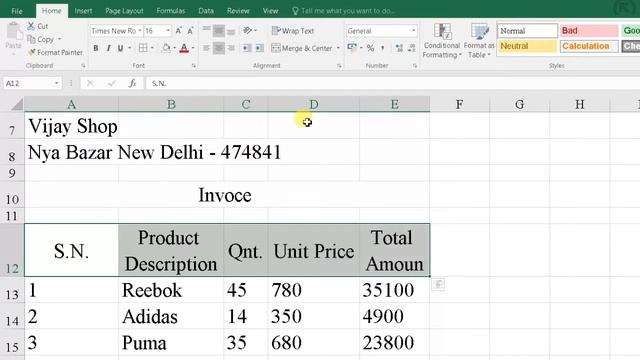Expand the Borders dropdown arrow
640x360 pixels.
[152, 48]
